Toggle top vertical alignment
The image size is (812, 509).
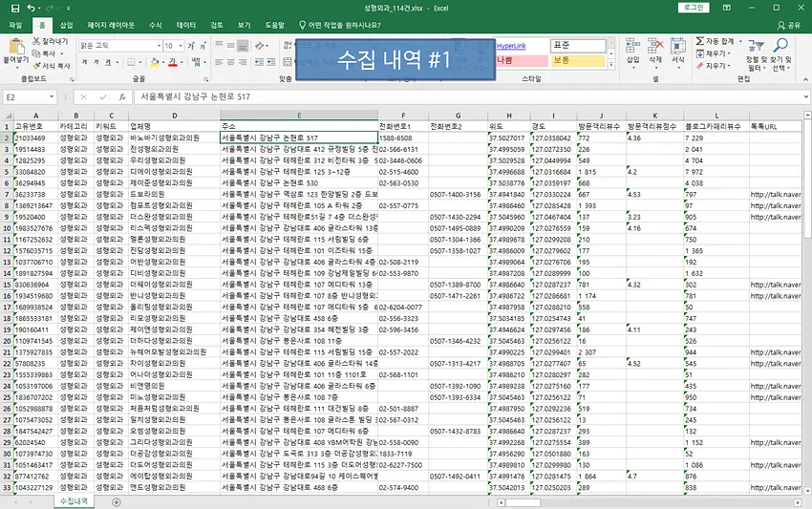219,46
